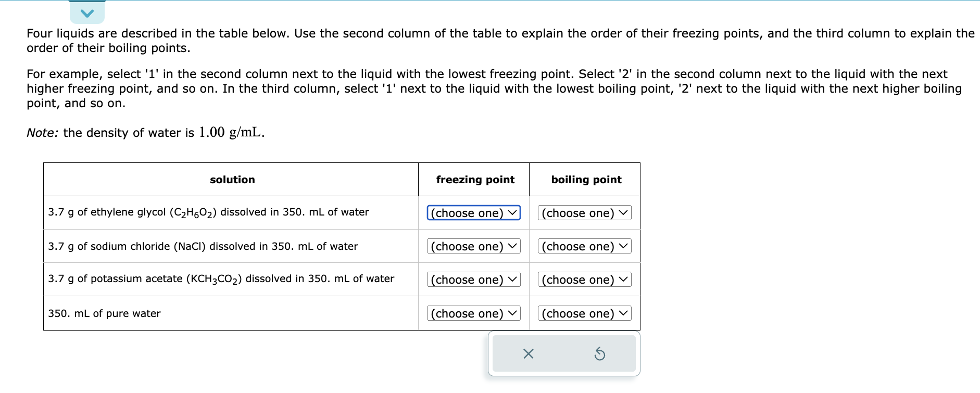Select the sodium chloride row description

click(203, 246)
